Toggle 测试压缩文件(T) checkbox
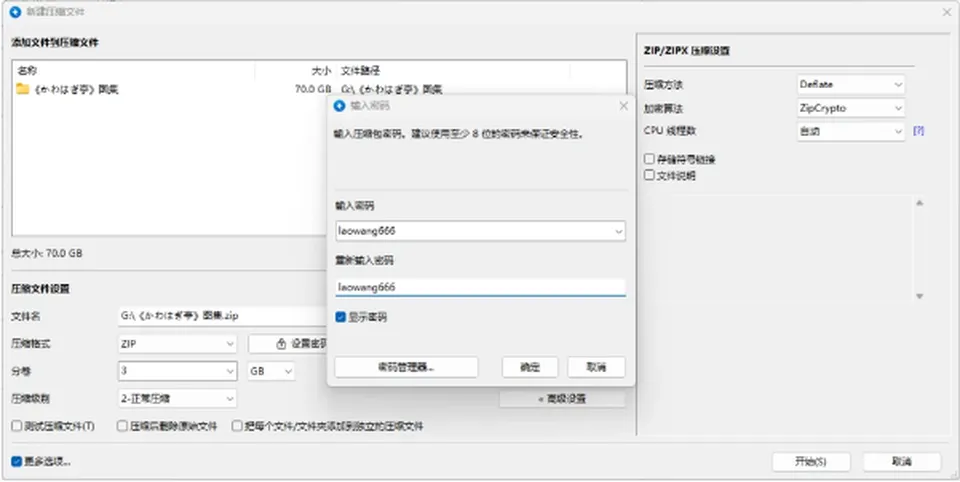 point(17,426)
